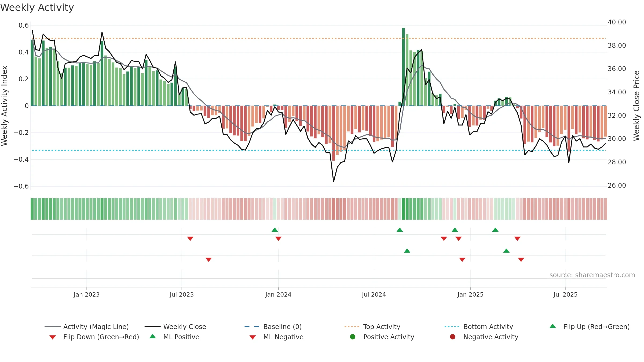Click the deepest red activity bar near −0.4

[x=334, y=133]
